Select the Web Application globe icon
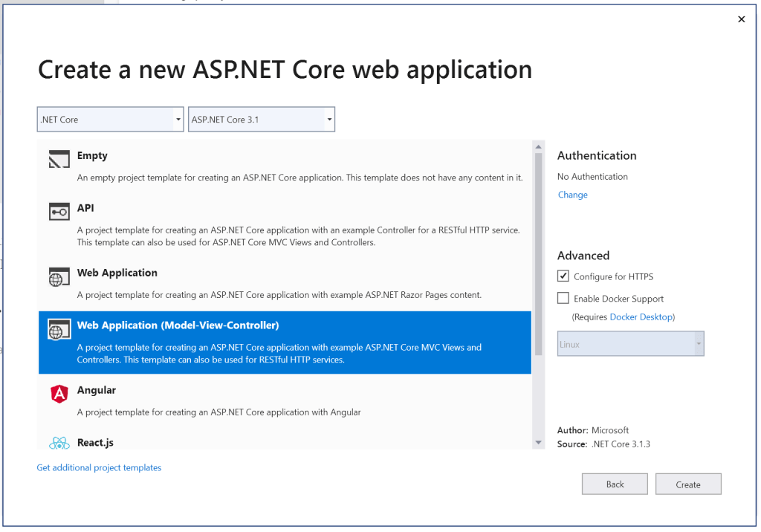The image size is (761, 532). point(59,275)
